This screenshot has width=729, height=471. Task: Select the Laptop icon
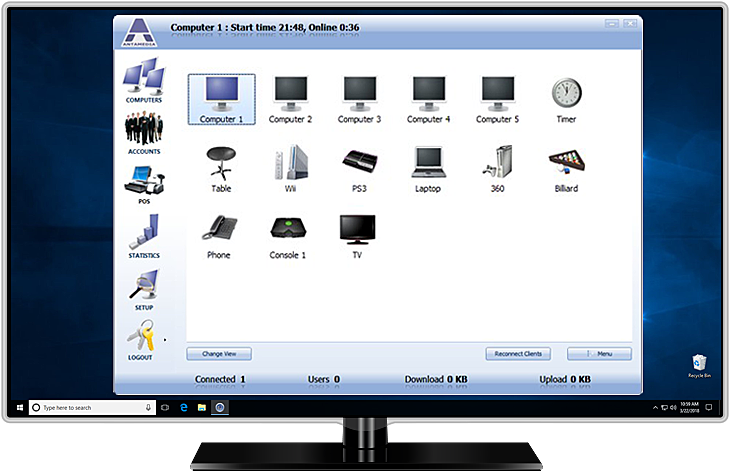click(428, 162)
